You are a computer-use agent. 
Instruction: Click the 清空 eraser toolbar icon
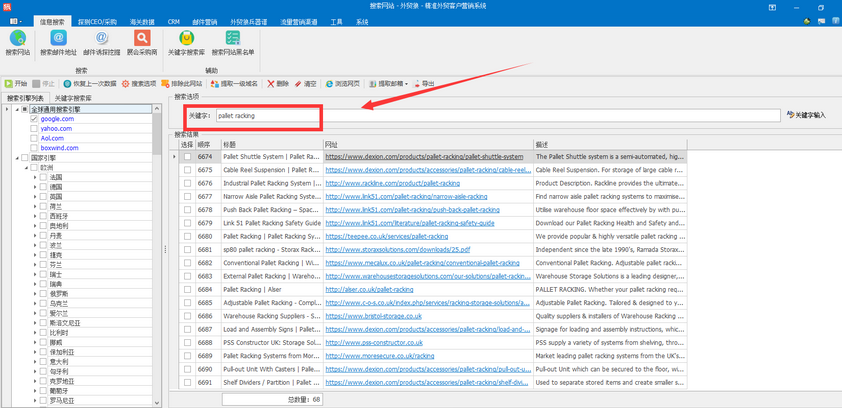tap(305, 84)
